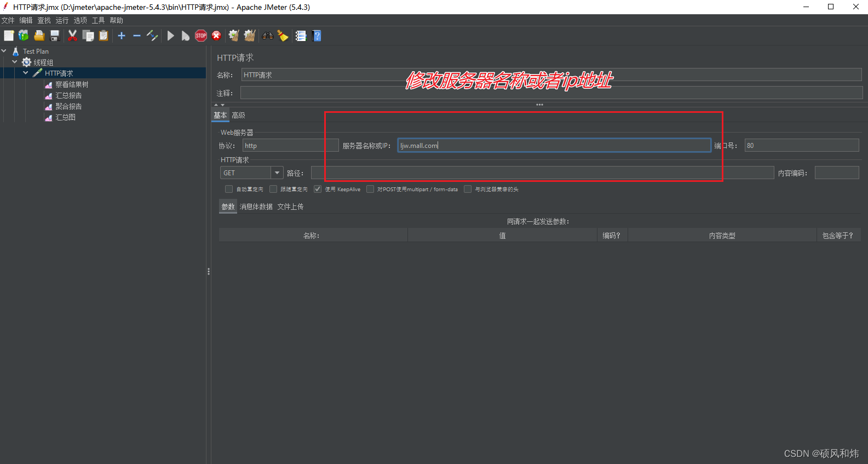868x464 pixels.
Task: Click the Reset Search broom icon
Action: point(283,36)
